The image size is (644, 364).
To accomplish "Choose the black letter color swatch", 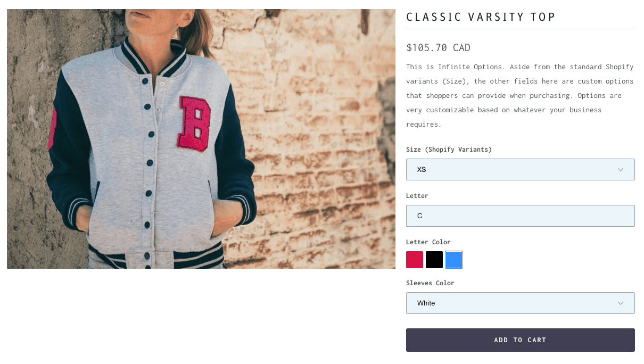I will [434, 260].
